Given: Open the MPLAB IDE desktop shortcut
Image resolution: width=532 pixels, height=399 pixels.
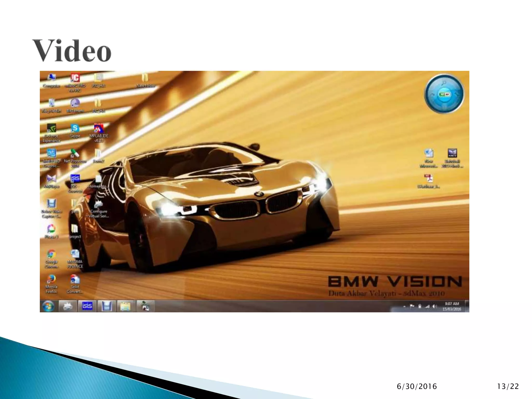Looking at the screenshot, I should (98, 129).
